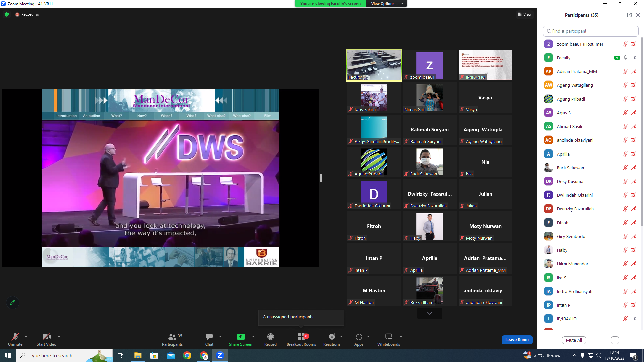Screen dimensions: 644x362
Task: Expand whiteboards options arrow
Action: (401, 337)
